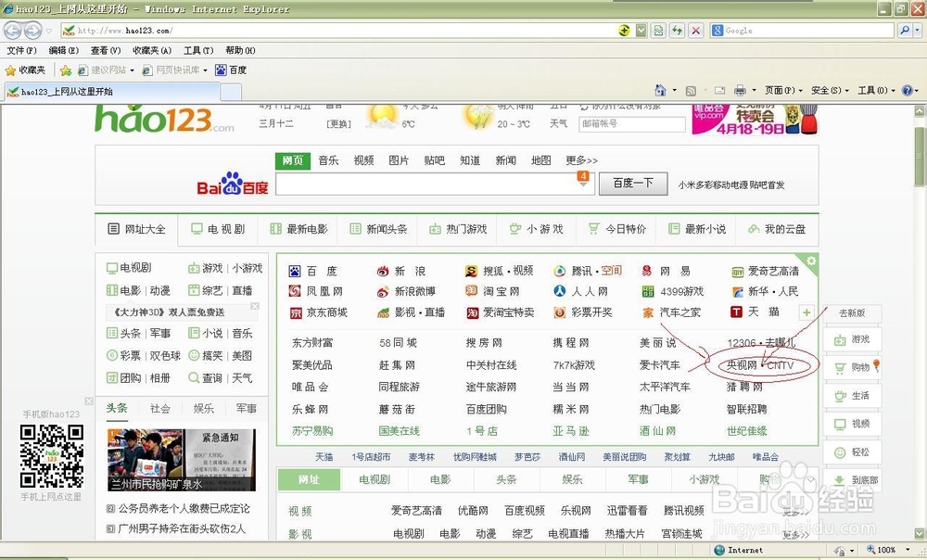Click the 去新版 button
Viewport: 927px width, 560px height.
coord(852,313)
